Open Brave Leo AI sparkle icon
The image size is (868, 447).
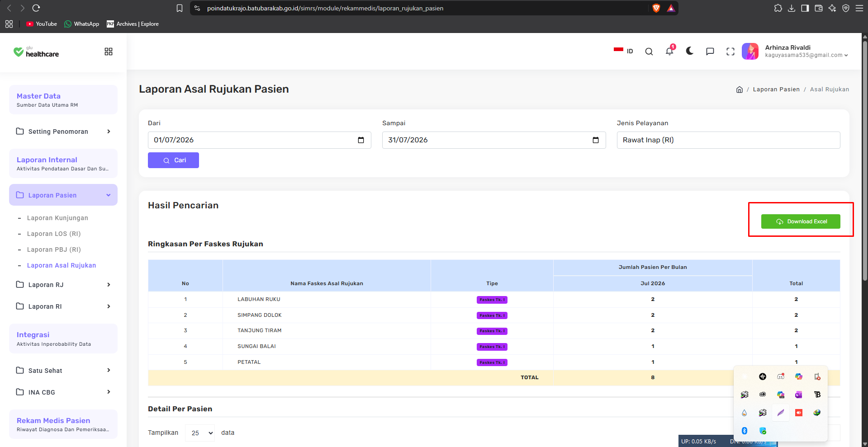coord(832,8)
